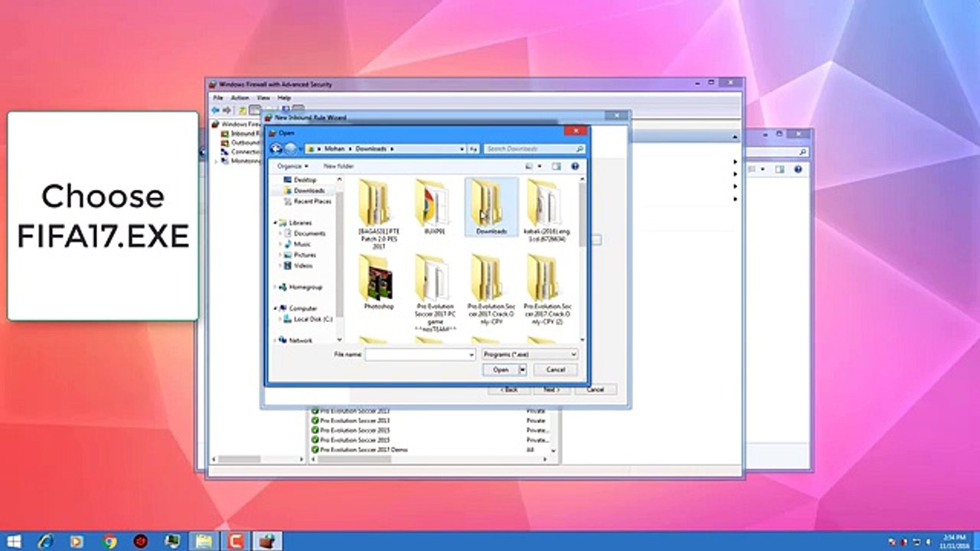Open the red circular app on taskbar
980x551 pixels.
(140, 541)
